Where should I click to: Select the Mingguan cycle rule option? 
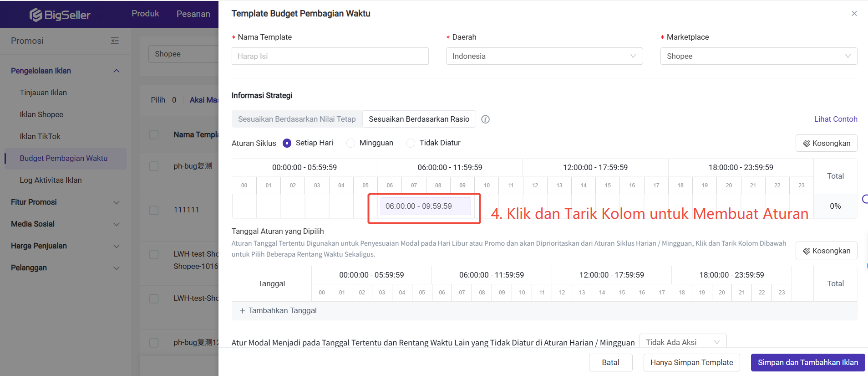pos(350,143)
